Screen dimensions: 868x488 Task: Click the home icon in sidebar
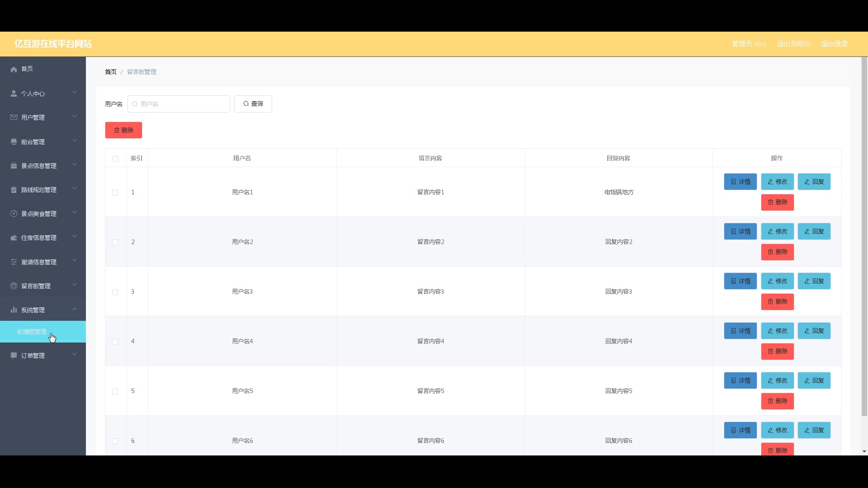pos(14,69)
